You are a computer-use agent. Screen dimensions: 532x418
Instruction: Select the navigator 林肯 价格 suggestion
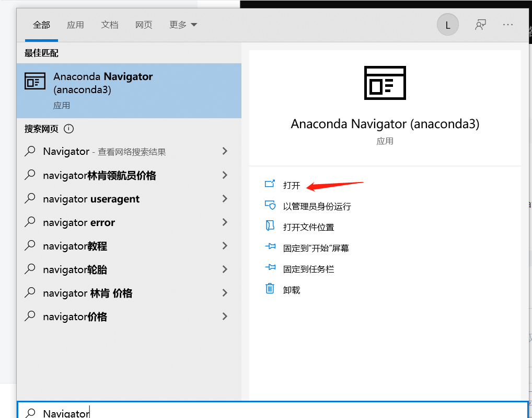[x=129, y=293]
